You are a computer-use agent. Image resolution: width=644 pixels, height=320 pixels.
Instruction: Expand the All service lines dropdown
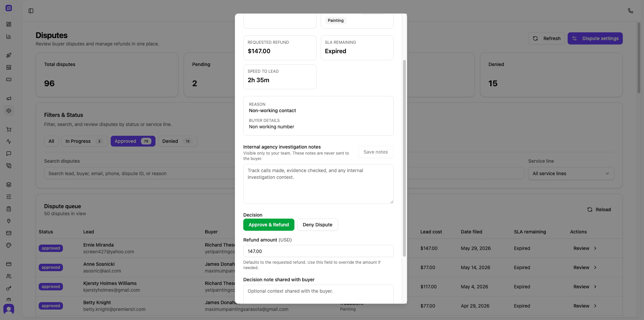click(571, 173)
